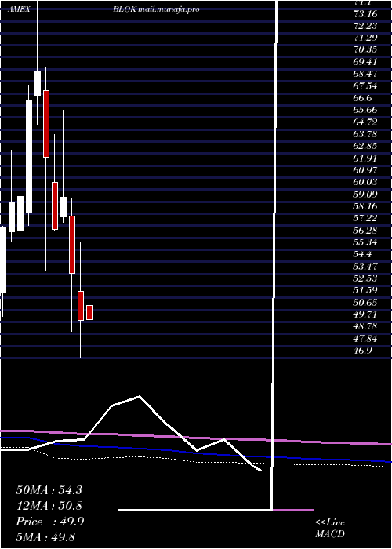Select the 71.29 price axis label

click(365, 38)
